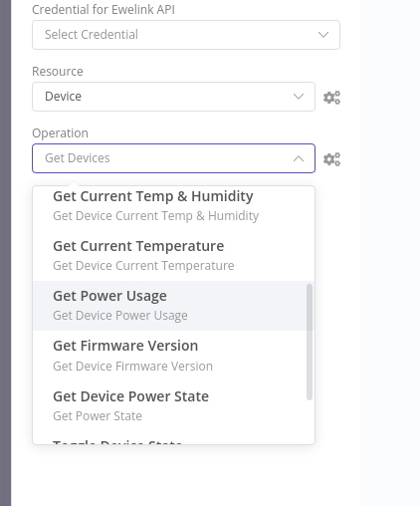Click the Credential for Ewelink API label
The image size is (420, 506).
click(x=104, y=10)
